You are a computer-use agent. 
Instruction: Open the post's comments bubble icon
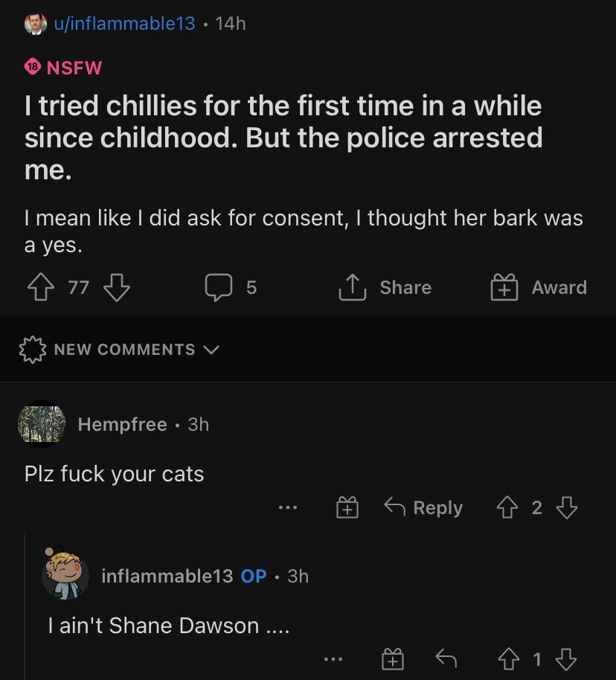[x=219, y=287]
